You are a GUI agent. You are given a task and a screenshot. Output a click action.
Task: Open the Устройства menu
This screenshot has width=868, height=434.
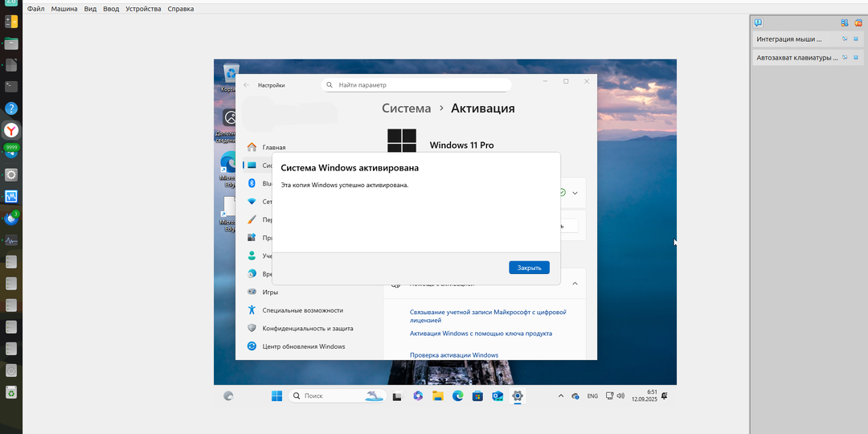point(143,9)
